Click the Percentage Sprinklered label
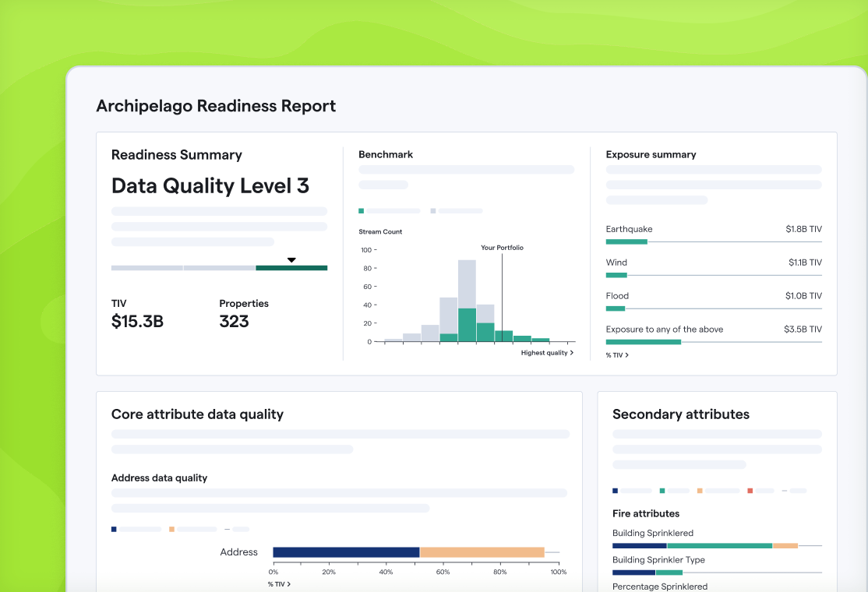Image resolution: width=868 pixels, height=592 pixels. point(660,587)
